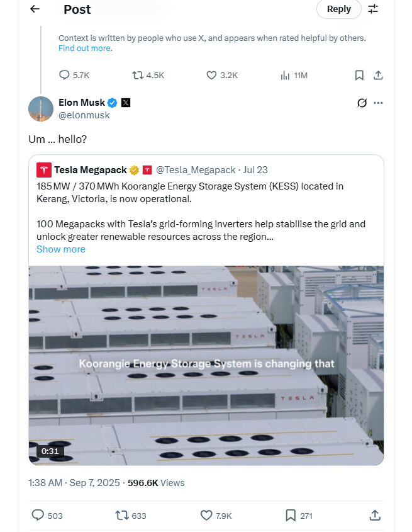Share the top post
This screenshot has height=532, width=412.
click(x=378, y=75)
